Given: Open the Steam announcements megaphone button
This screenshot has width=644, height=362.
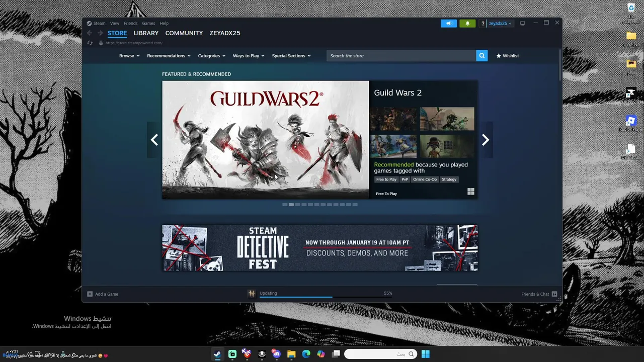Looking at the screenshot, I should click(448, 23).
